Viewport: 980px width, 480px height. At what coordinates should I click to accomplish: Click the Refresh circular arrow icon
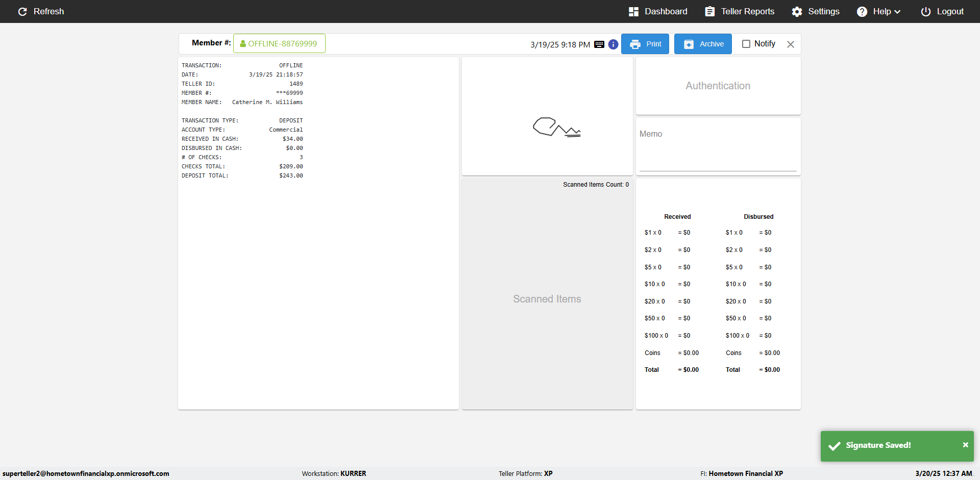(22, 11)
